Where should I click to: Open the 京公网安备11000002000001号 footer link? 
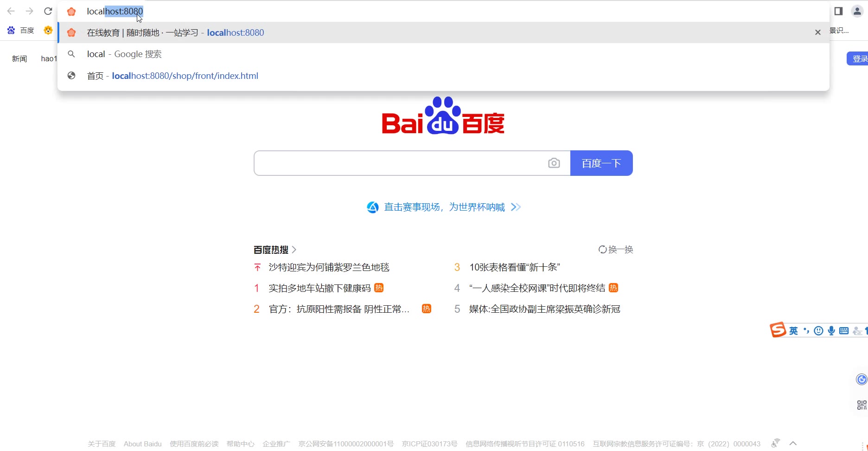pyautogui.click(x=346, y=444)
